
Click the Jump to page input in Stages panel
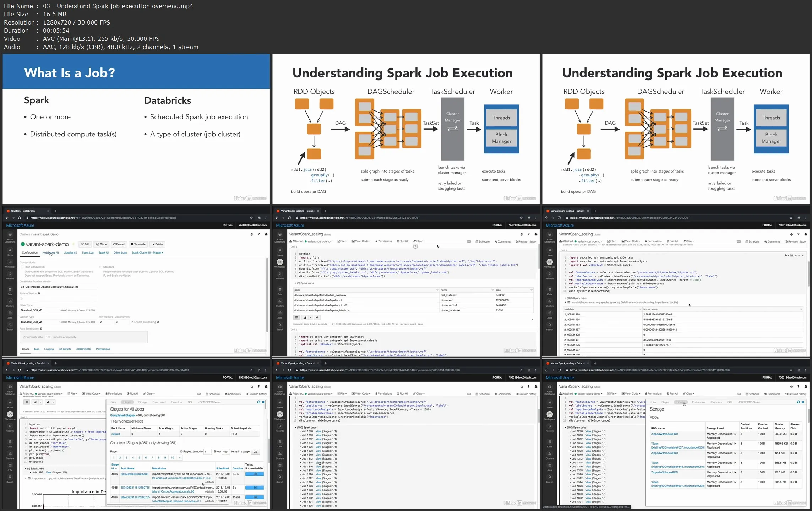(207, 452)
